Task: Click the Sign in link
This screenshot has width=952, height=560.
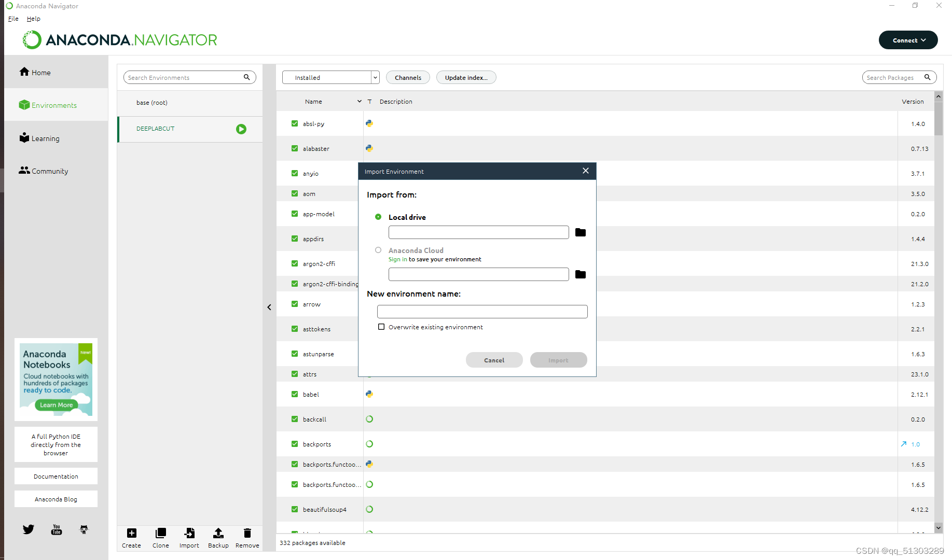Action: [398, 259]
